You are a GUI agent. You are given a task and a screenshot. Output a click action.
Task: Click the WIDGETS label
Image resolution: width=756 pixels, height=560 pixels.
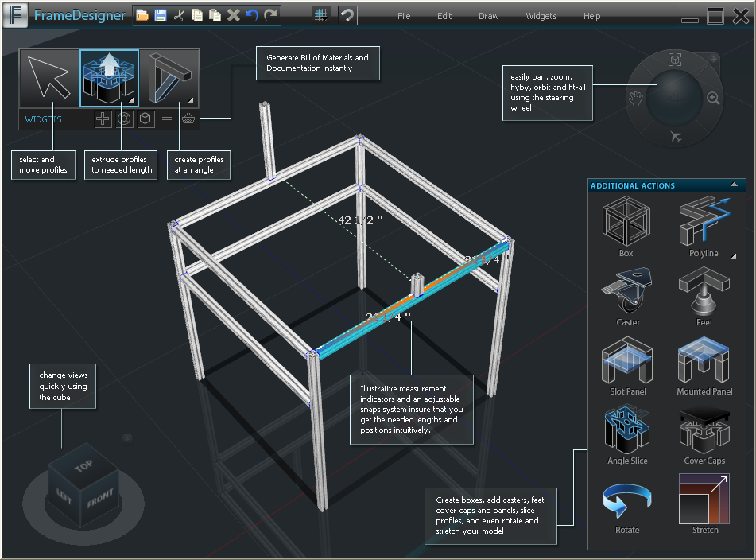[43, 119]
